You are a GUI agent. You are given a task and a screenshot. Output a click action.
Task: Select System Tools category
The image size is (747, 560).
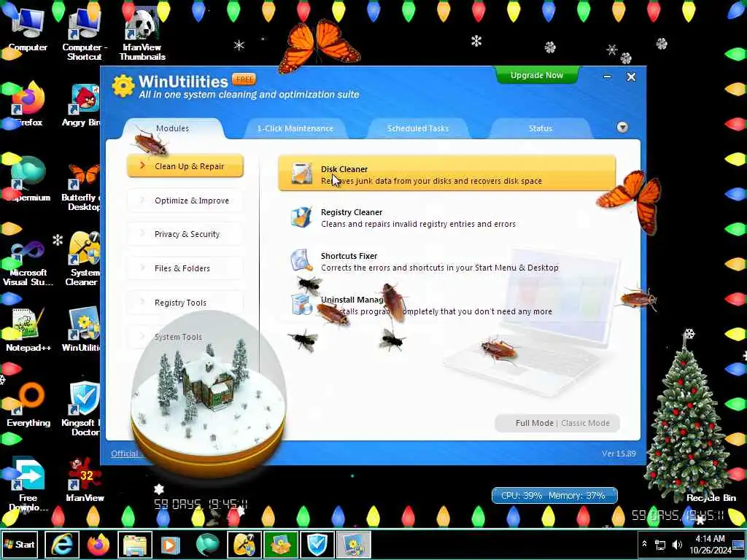185,337
